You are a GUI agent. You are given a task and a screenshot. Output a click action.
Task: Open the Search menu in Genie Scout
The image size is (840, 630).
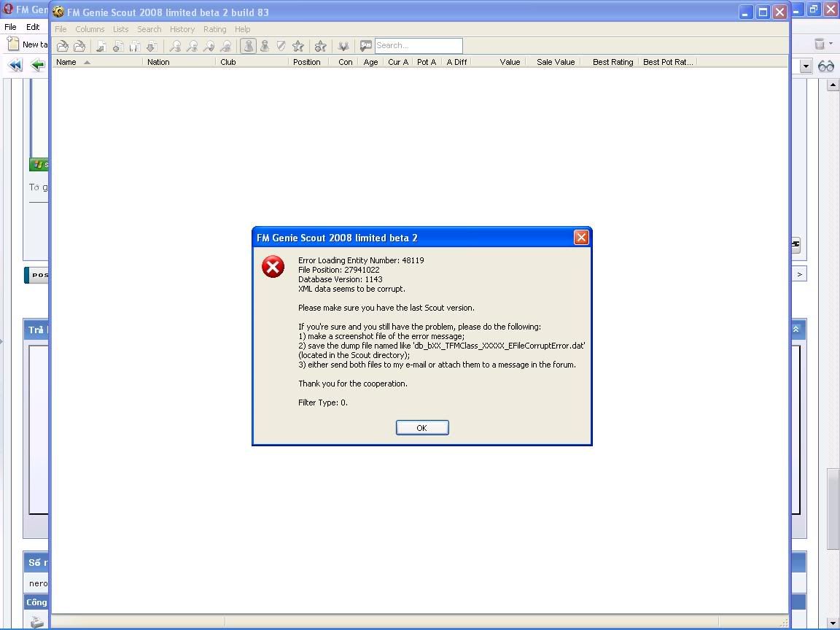coord(149,29)
